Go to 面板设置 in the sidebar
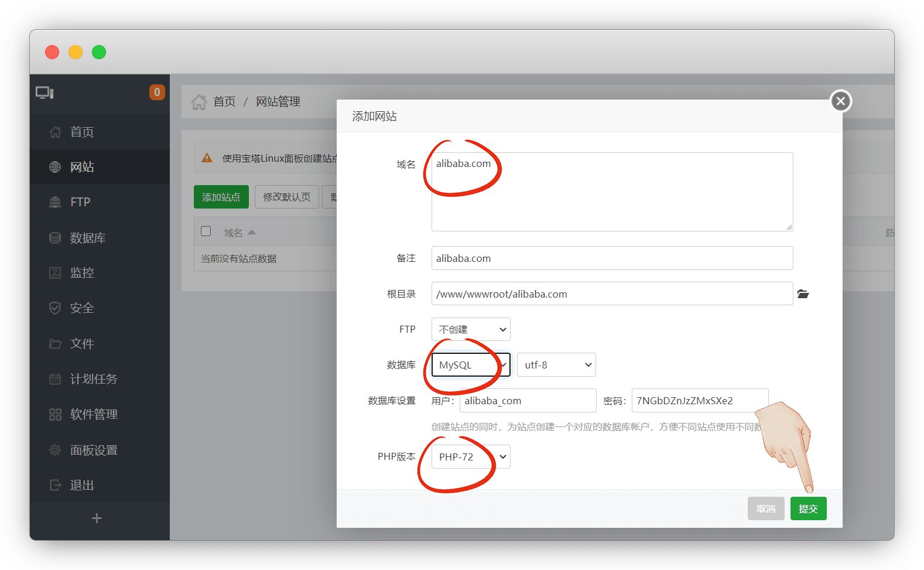The image size is (924, 570). [94, 450]
